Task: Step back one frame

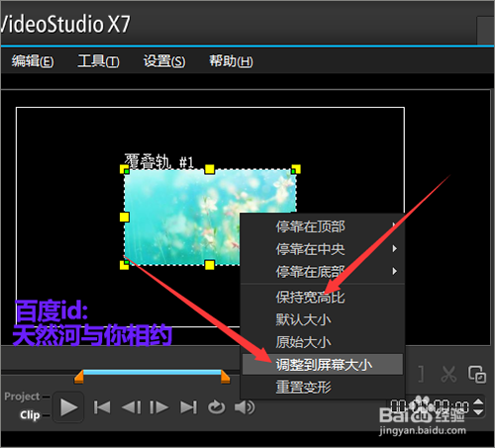Action: click(x=131, y=407)
